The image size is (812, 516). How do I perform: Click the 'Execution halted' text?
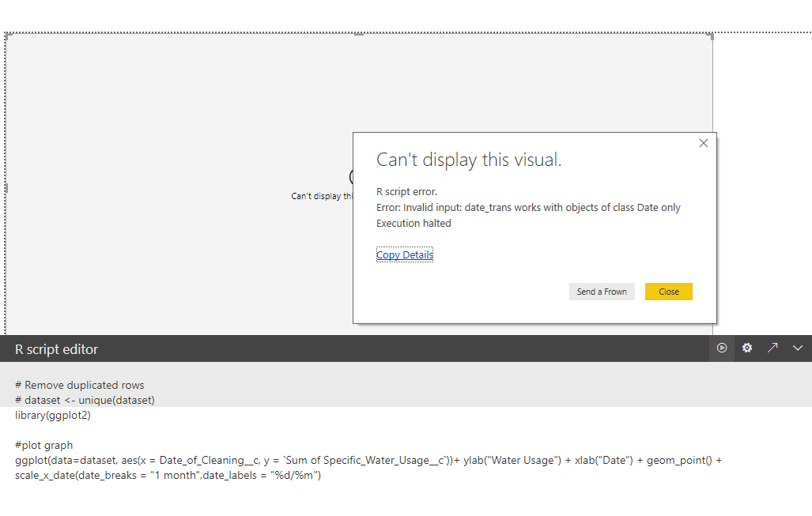click(414, 223)
